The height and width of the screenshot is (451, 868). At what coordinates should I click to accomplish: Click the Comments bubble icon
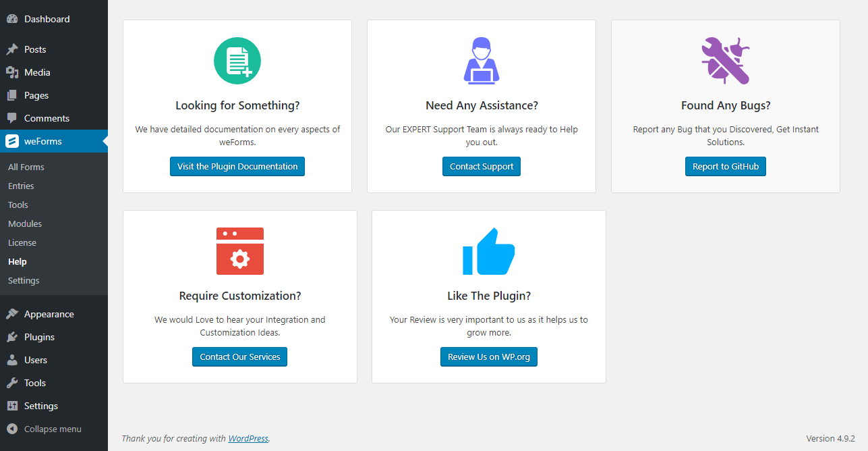(12, 118)
